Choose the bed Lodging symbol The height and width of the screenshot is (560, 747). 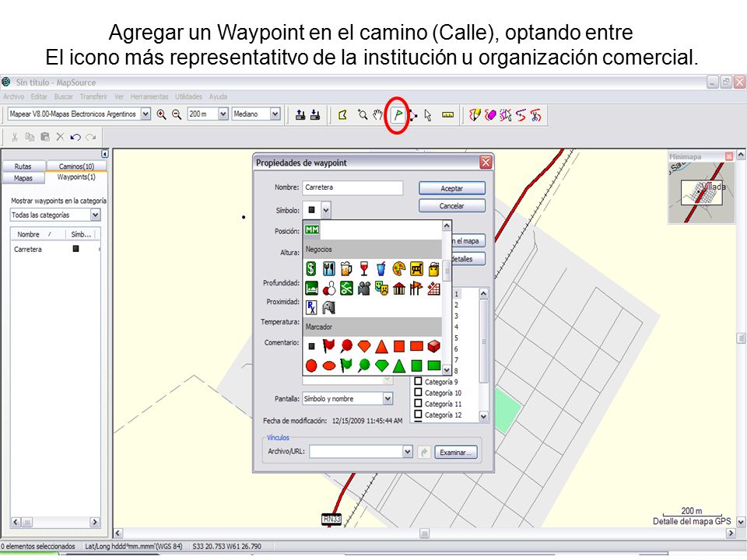click(x=311, y=288)
